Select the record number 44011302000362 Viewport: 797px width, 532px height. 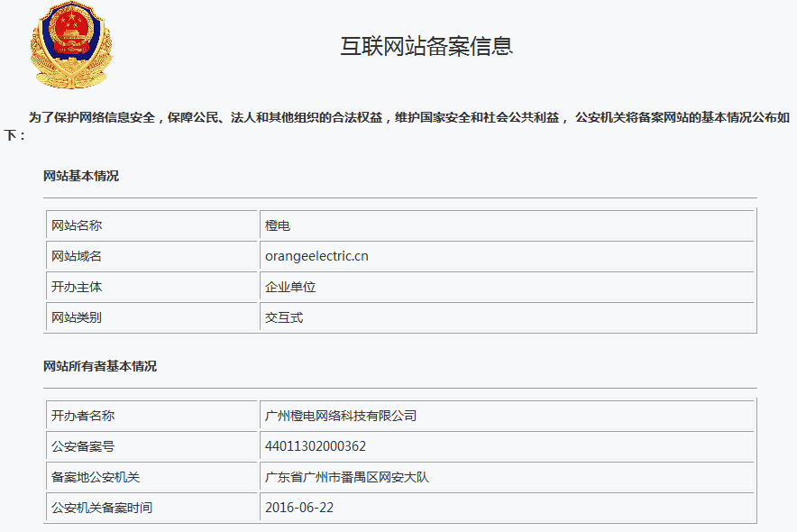316,446
